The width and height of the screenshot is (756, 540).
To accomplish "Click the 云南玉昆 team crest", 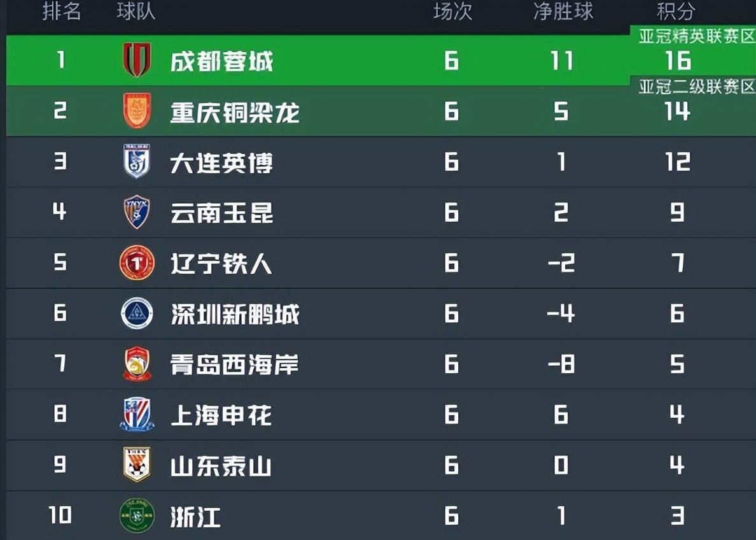I will click(137, 212).
